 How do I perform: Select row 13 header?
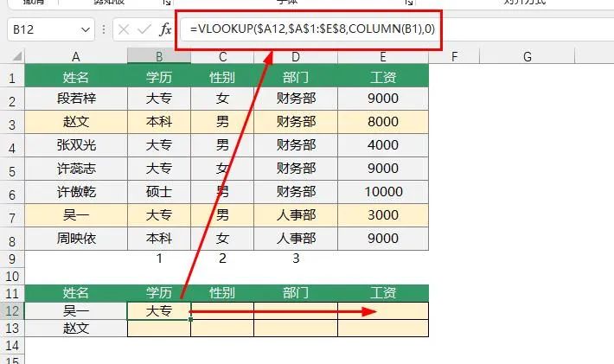click(12, 328)
